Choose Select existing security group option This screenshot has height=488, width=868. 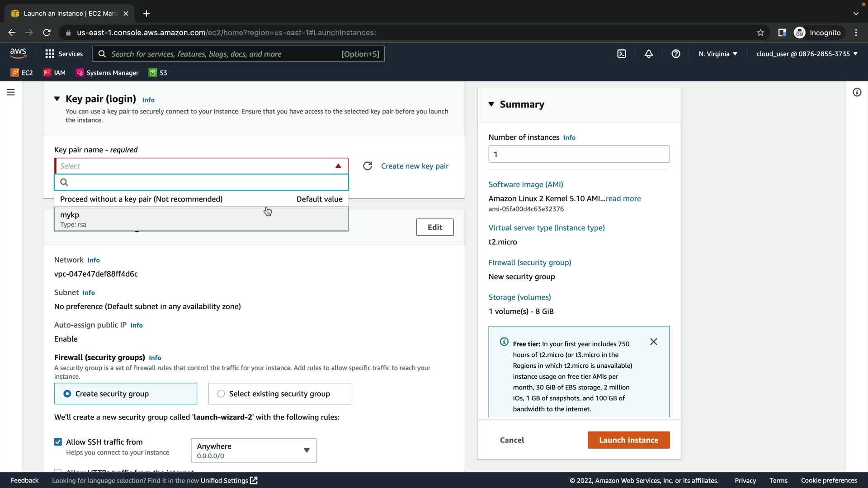click(x=221, y=394)
